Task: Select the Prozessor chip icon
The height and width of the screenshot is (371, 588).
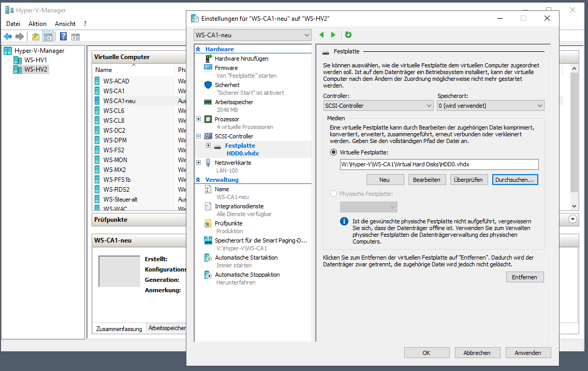Action: pos(208,119)
